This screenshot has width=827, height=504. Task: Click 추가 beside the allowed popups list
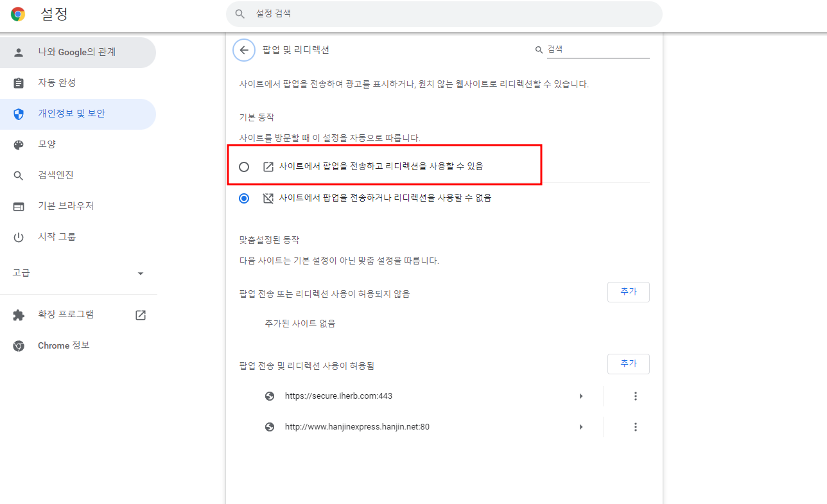pos(628,363)
